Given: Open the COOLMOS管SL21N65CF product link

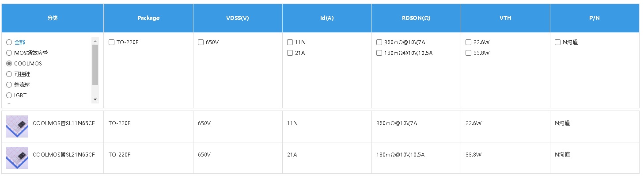Looking at the screenshot, I should point(64,155).
